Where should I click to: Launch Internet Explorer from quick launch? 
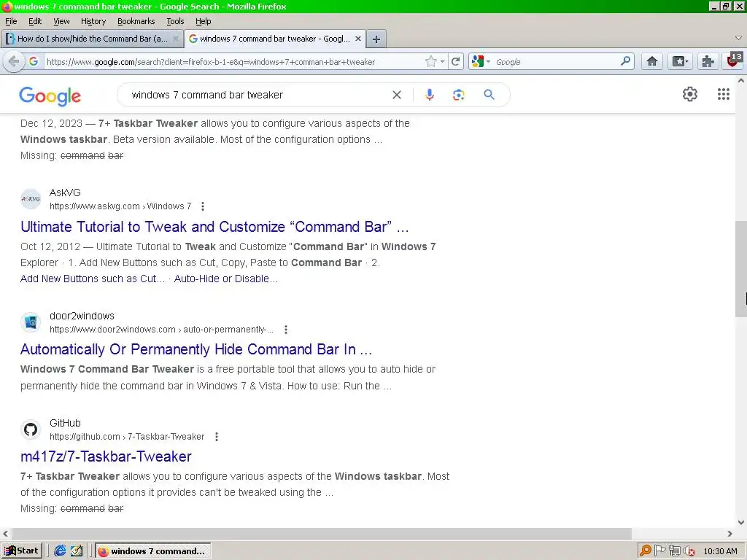pyautogui.click(x=60, y=551)
